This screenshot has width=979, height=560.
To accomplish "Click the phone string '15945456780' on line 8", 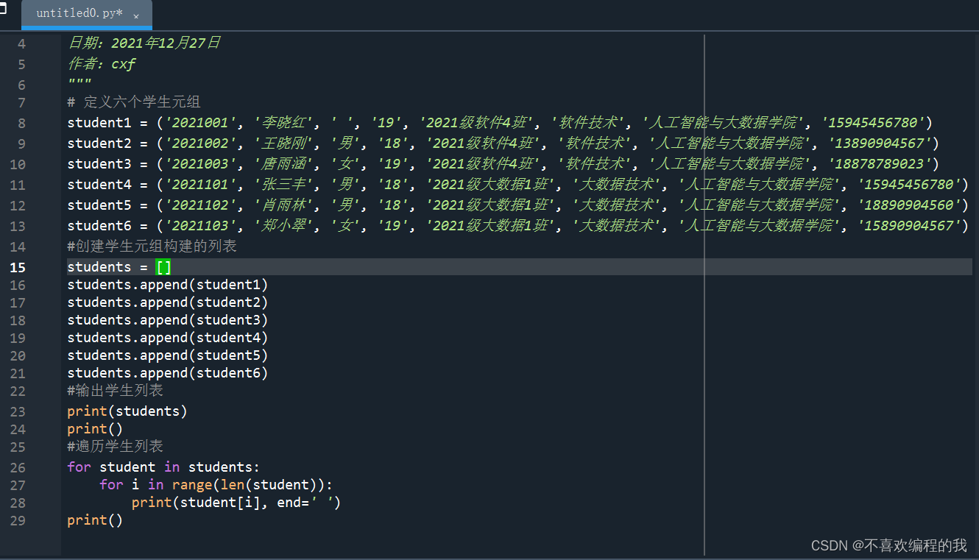I will [874, 122].
